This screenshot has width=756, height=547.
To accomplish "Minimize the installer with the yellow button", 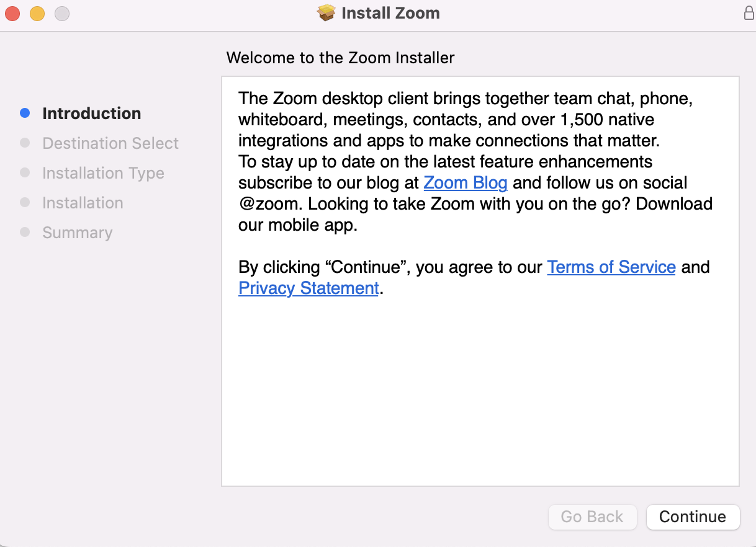I will click(x=37, y=13).
